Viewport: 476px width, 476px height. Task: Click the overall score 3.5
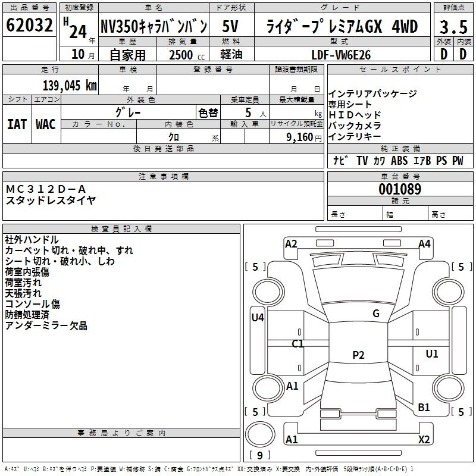tap(453, 27)
